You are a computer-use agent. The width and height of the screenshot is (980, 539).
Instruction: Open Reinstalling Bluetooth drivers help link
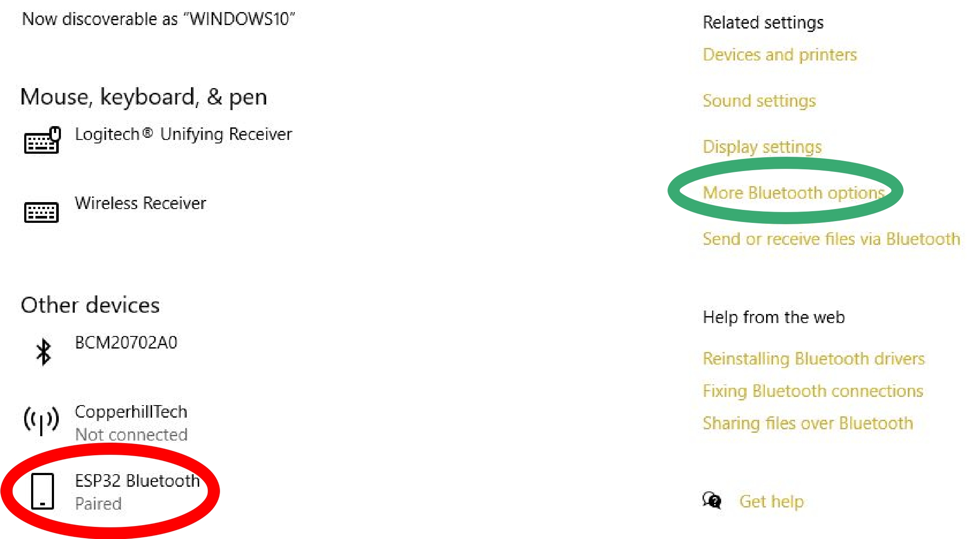coord(814,358)
